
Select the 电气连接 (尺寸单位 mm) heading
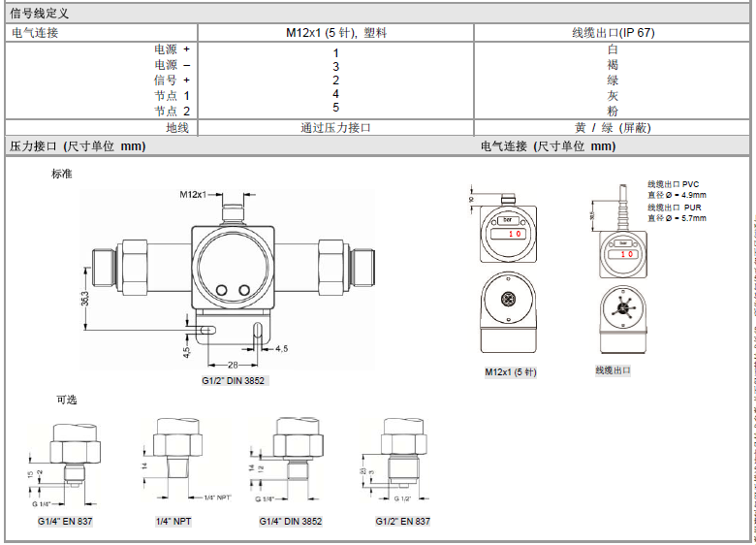click(x=548, y=146)
